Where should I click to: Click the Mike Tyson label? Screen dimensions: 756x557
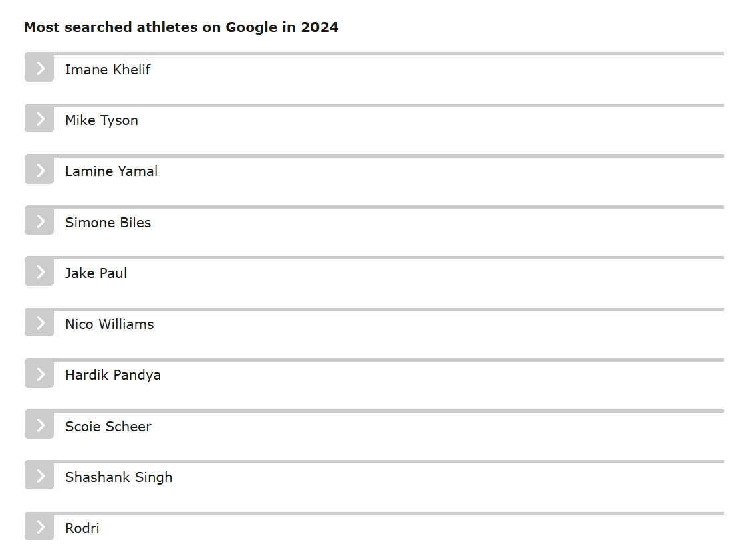[x=102, y=120]
